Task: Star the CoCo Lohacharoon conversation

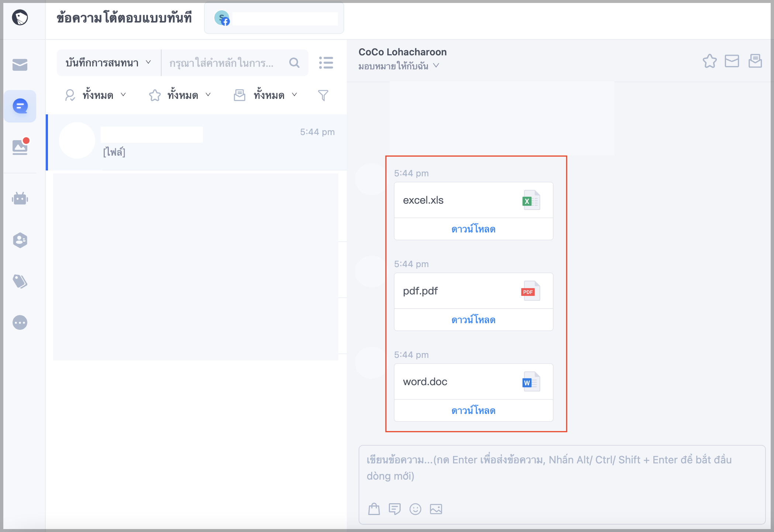Action: click(709, 61)
